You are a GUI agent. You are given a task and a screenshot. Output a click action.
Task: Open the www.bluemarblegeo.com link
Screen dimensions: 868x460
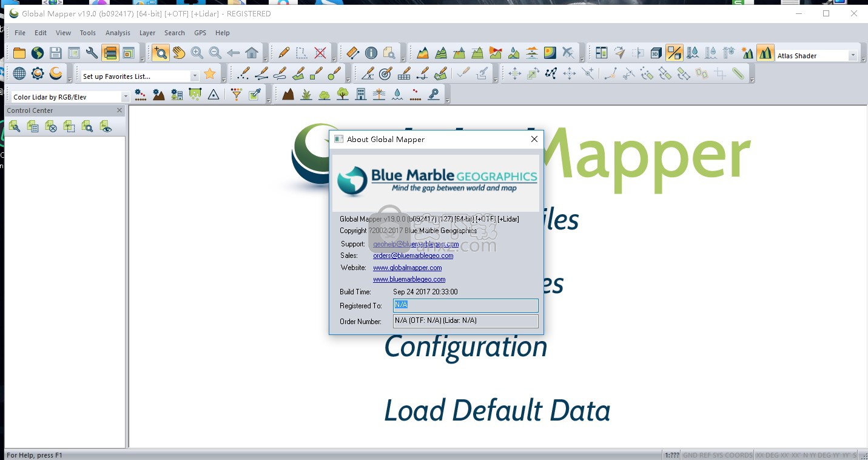[409, 279]
